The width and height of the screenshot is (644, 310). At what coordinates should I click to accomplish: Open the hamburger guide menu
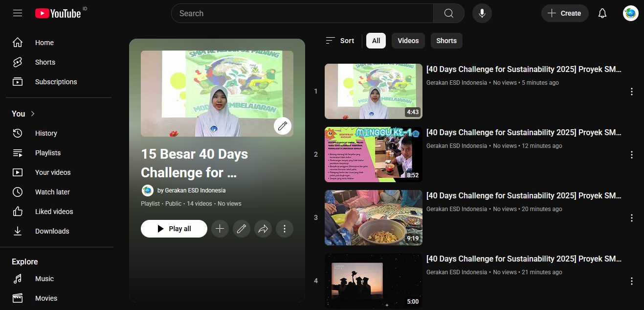tap(18, 13)
